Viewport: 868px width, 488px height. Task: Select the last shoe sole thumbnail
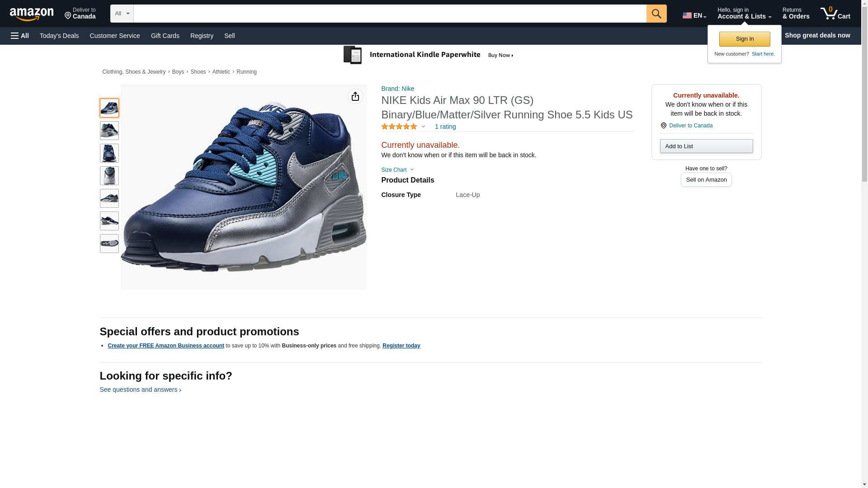click(109, 244)
